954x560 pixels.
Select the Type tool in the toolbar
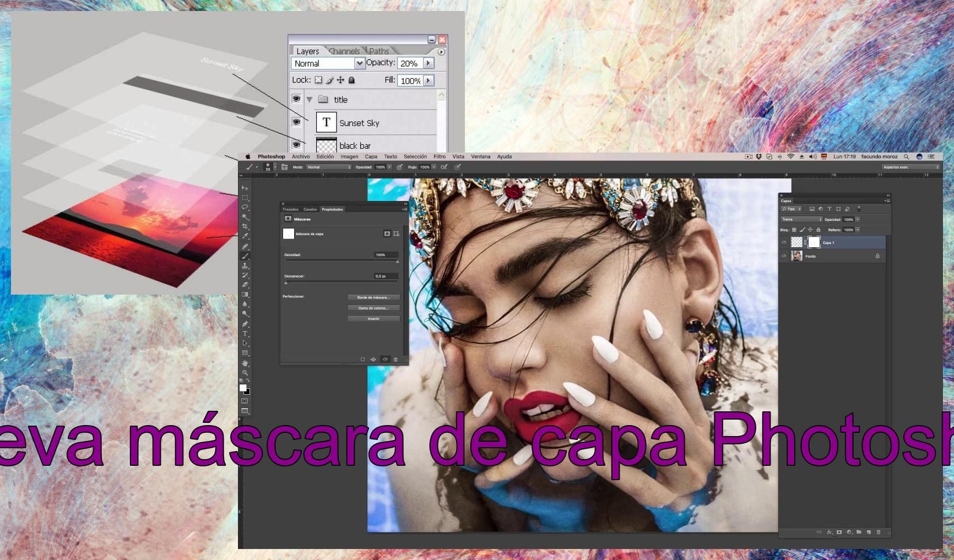245,334
